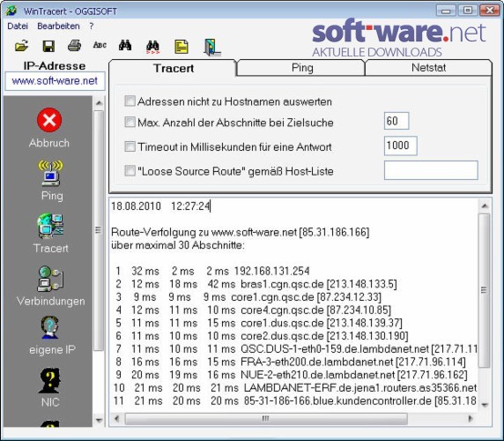This screenshot has height=441, width=504.
Task: Click the Abbruch red X icon
Action: tap(49, 120)
